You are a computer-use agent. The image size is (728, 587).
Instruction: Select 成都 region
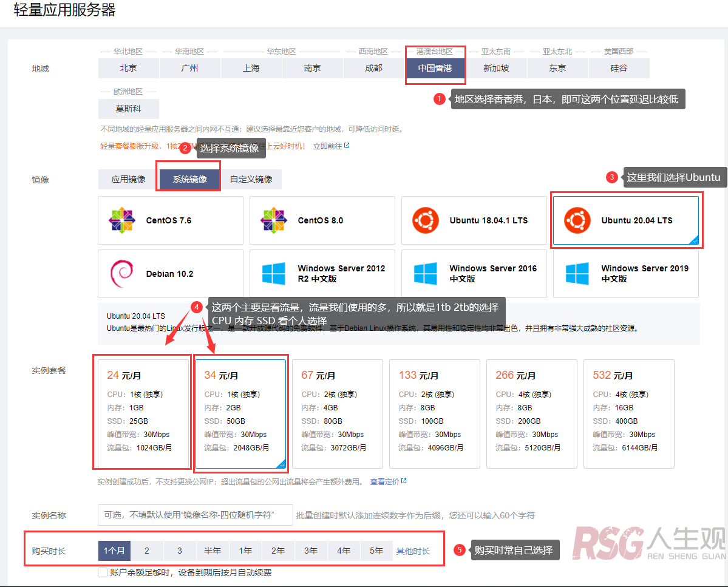[374, 68]
